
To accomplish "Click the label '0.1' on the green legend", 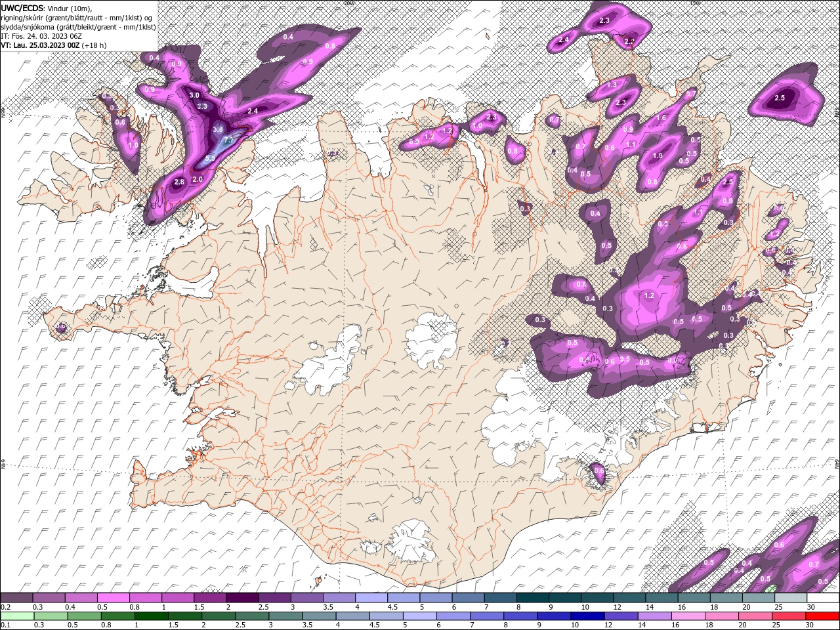I will (5, 625).
